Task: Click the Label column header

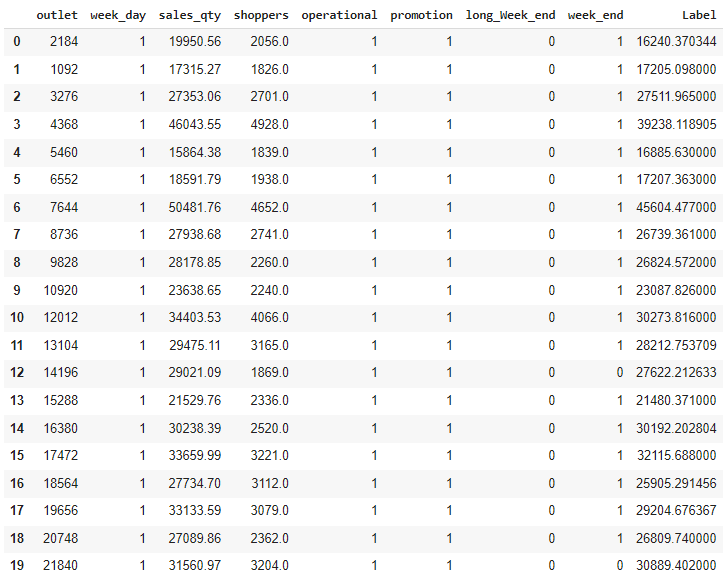Action: [699, 15]
